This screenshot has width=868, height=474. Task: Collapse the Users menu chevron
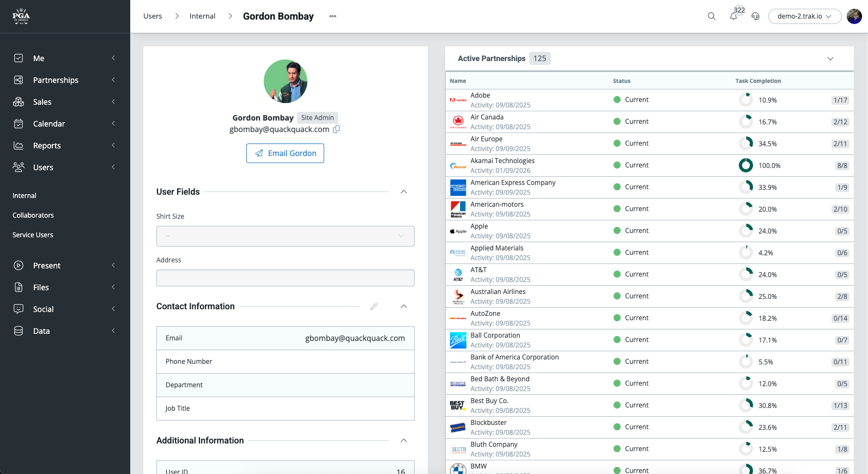(x=113, y=167)
